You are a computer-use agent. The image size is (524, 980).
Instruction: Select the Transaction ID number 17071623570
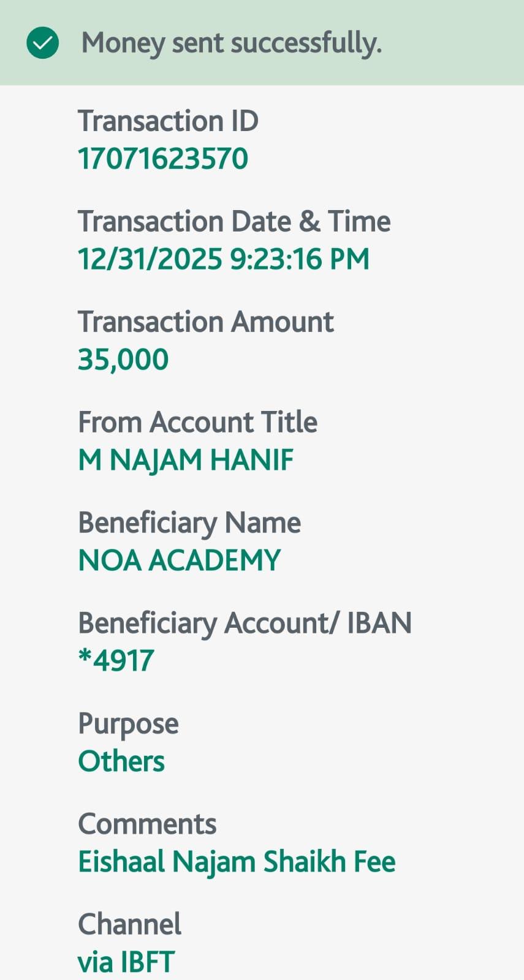[x=163, y=159]
